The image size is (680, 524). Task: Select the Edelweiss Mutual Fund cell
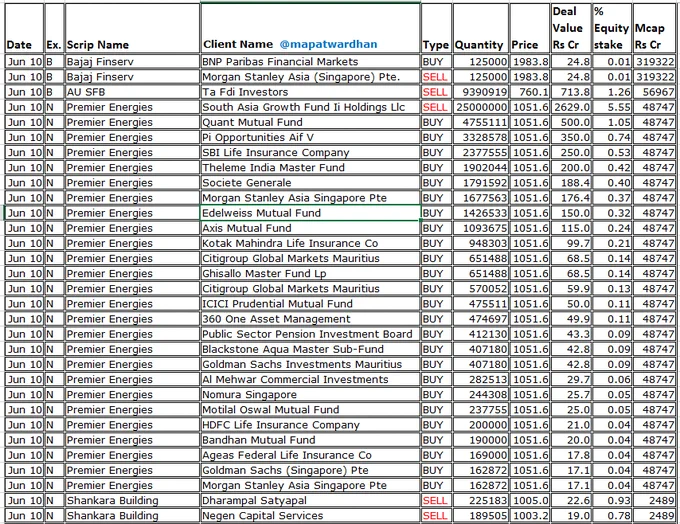point(311,213)
